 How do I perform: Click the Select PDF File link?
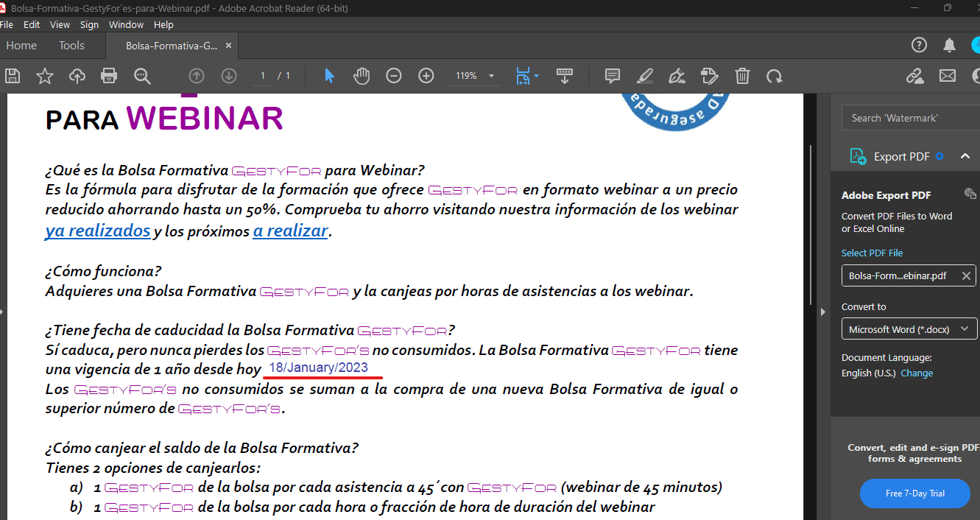872,253
